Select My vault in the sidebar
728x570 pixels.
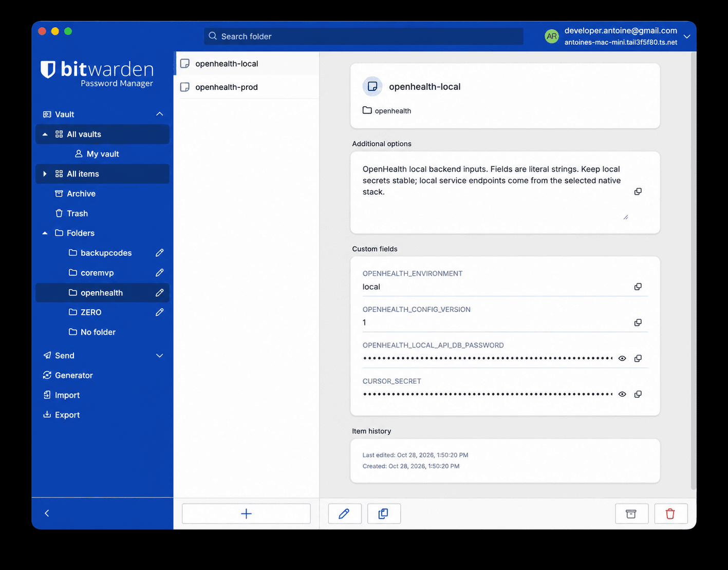(102, 154)
